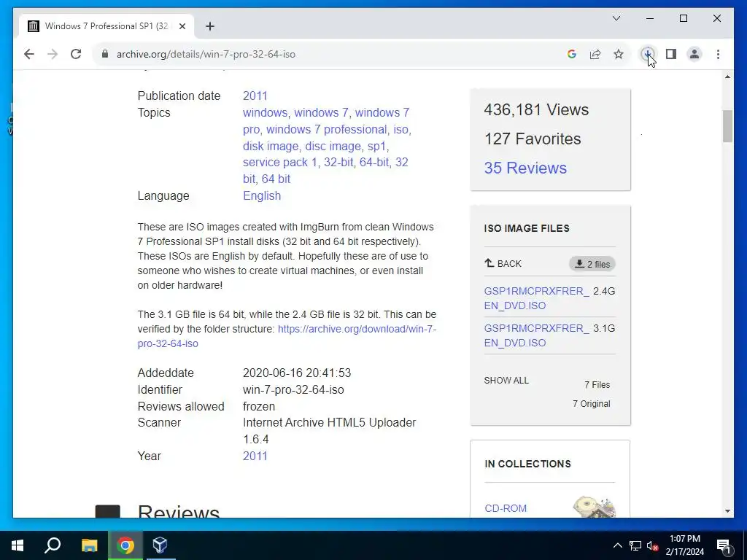Bookmark this tab with the star icon
747x560 pixels.
619,54
